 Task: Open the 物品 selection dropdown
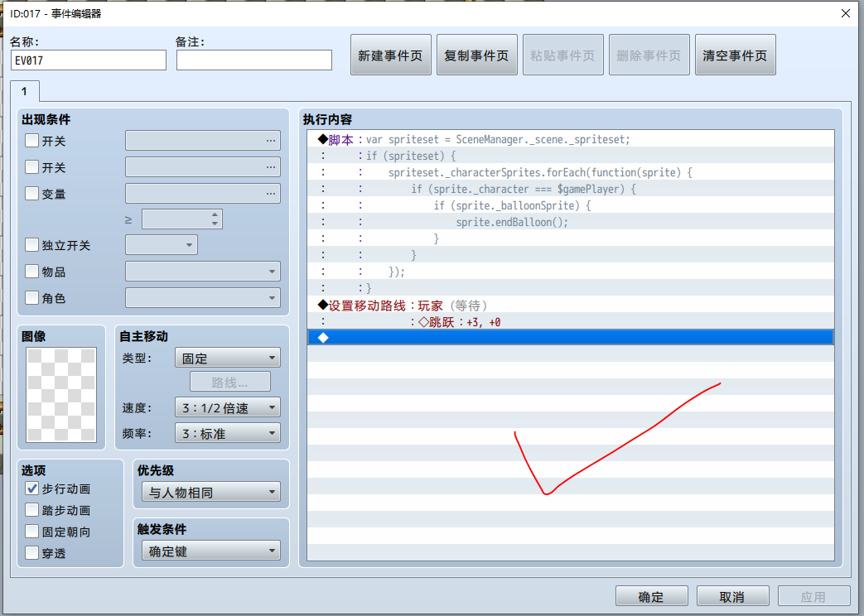(203, 271)
